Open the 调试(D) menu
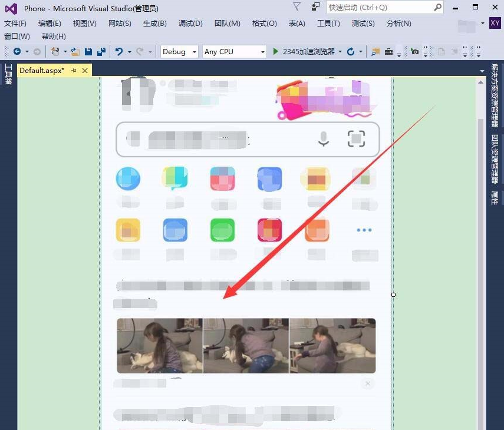 189,23
